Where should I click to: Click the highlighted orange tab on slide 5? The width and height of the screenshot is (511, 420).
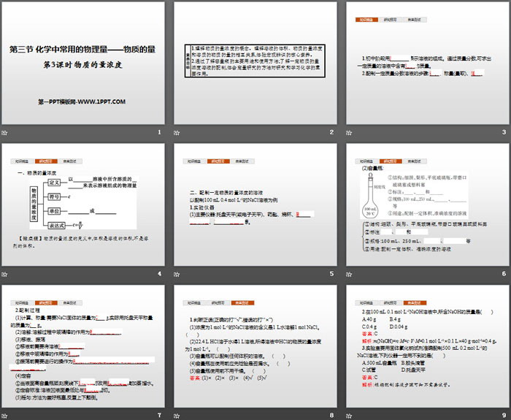coord(218,161)
